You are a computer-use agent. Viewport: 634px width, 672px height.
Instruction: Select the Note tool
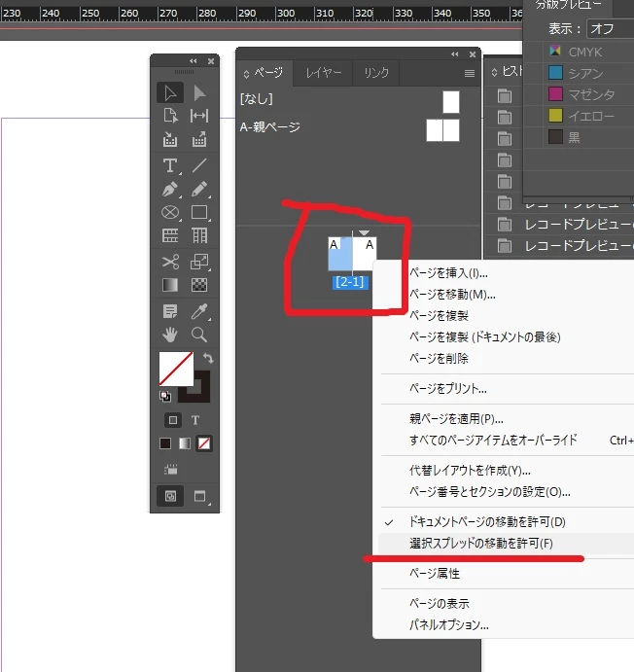coord(170,311)
